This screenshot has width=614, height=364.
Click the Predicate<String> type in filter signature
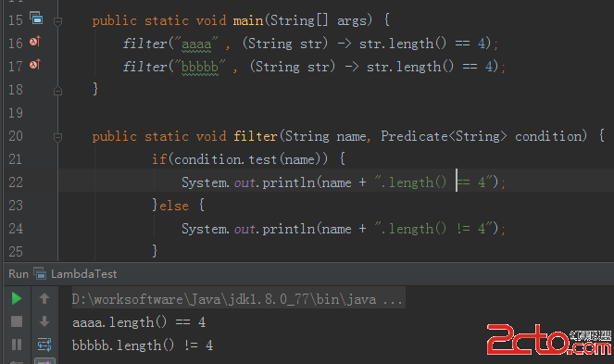(444, 136)
